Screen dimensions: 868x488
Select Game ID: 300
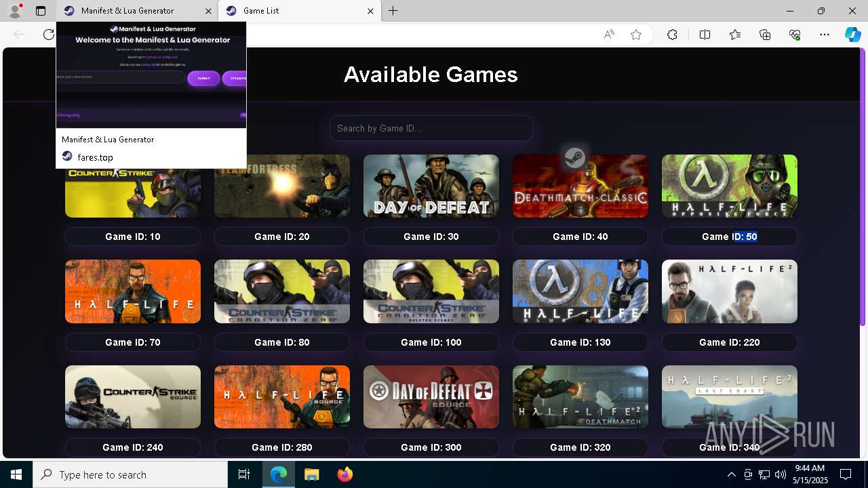point(431,447)
